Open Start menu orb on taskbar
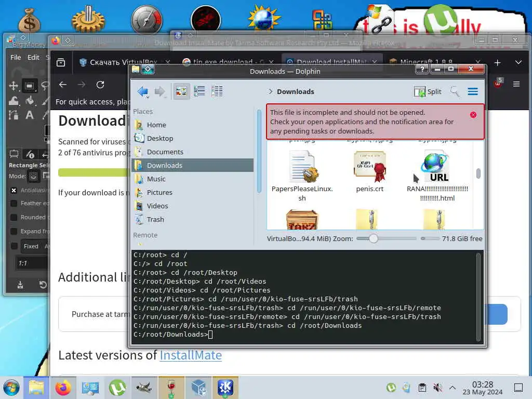532x399 pixels. (x=11, y=388)
